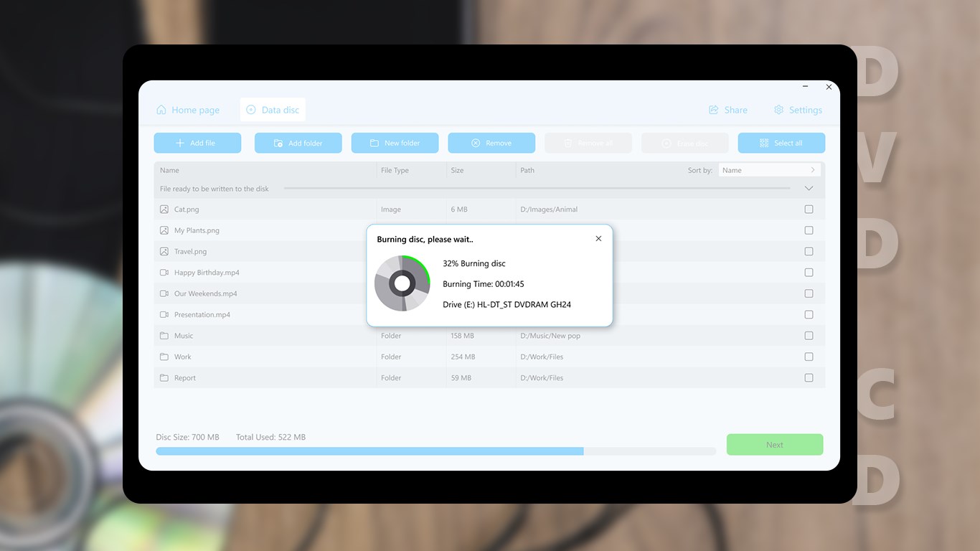Click the Remove button

pos(491,143)
